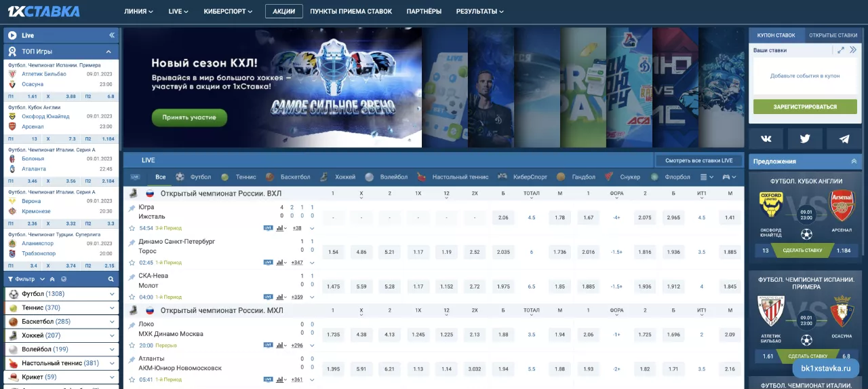Image resolution: width=868 pixels, height=389 pixels.
Task: Open statistics chart for Локо match
Action: click(x=281, y=345)
